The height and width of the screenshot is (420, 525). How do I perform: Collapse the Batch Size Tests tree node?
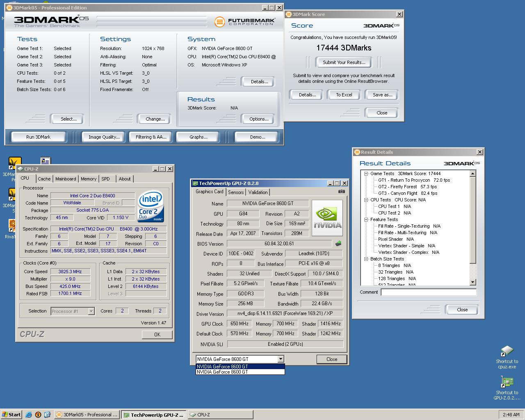tap(366, 259)
